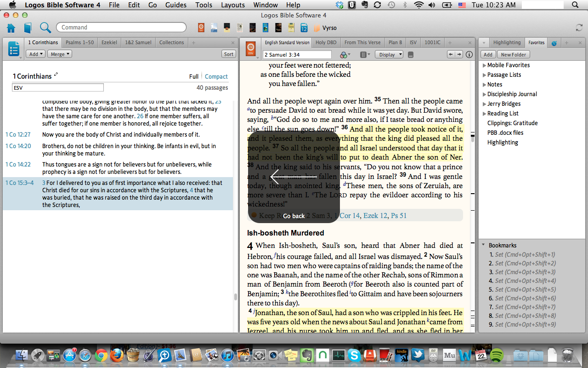The width and height of the screenshot is (588, 368).
Task: Follow the Ezek 12 link
Action: tap(375, 215)
